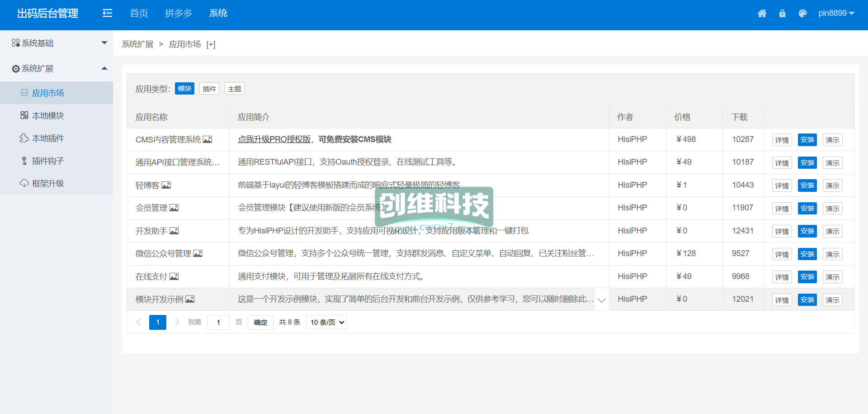Click the home icon in the top bar

coord(762,14)
